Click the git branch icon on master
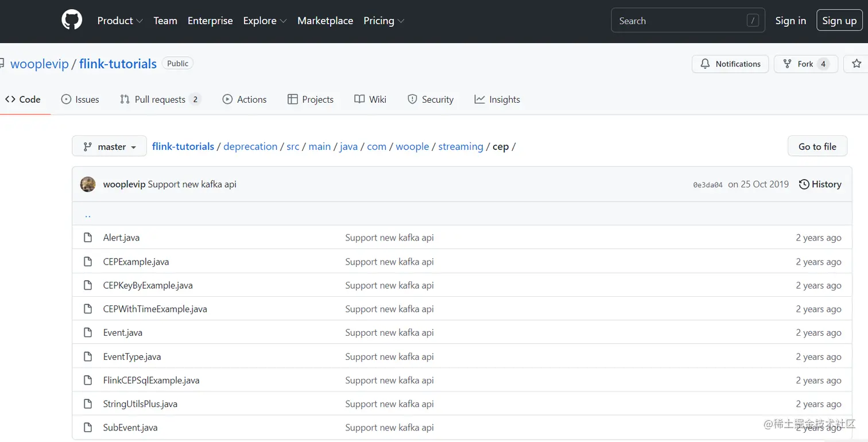 point(88,146)
